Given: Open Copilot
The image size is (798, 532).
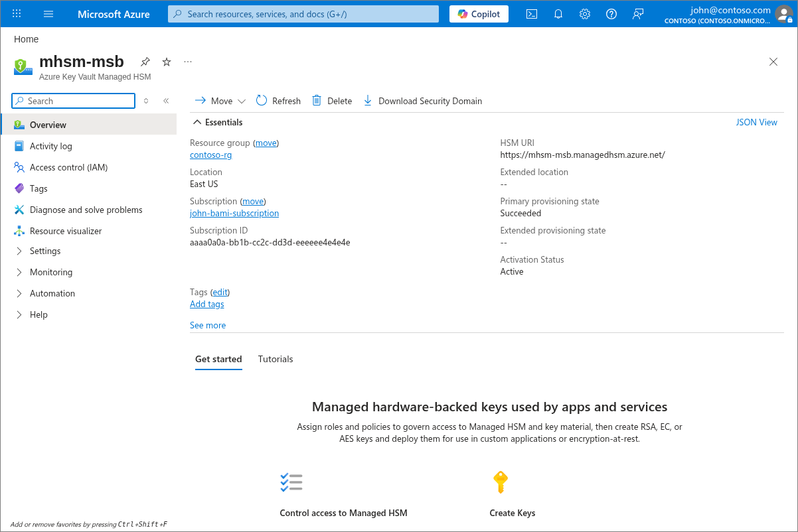Looking at the screenshot, I should pos(479,14).
